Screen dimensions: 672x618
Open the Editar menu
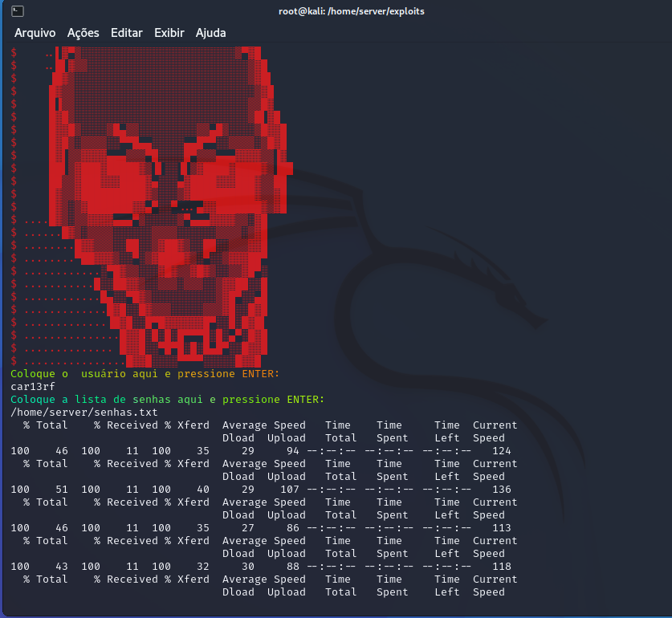[x=126, y=33]
